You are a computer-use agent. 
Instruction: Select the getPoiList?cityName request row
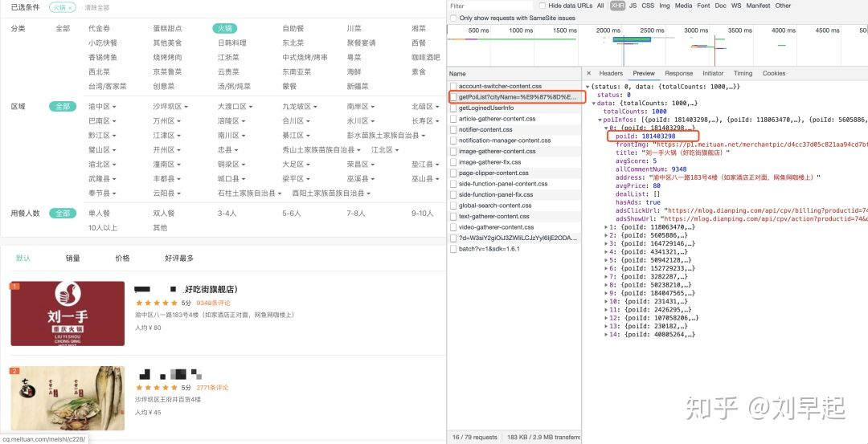(x=514, y=97)
